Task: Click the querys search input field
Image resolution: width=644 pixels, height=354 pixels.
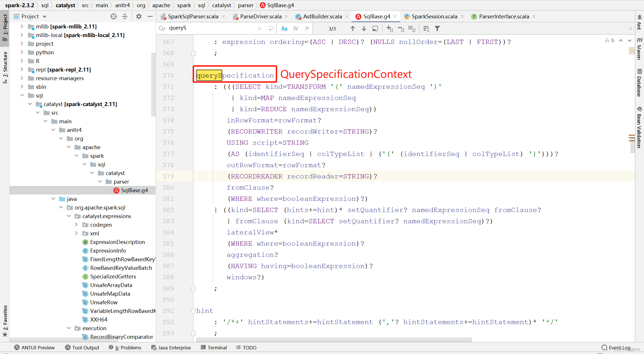Action: coord(211,28)
